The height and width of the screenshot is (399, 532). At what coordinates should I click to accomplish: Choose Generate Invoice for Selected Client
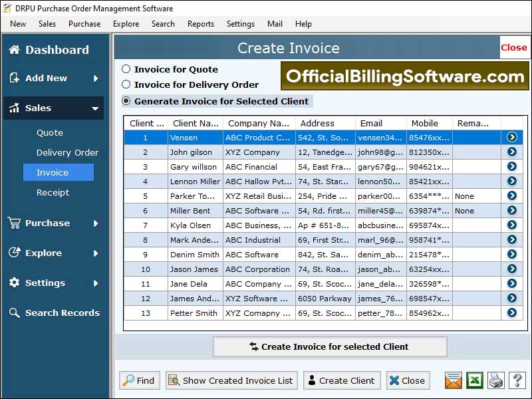[126, 101]
